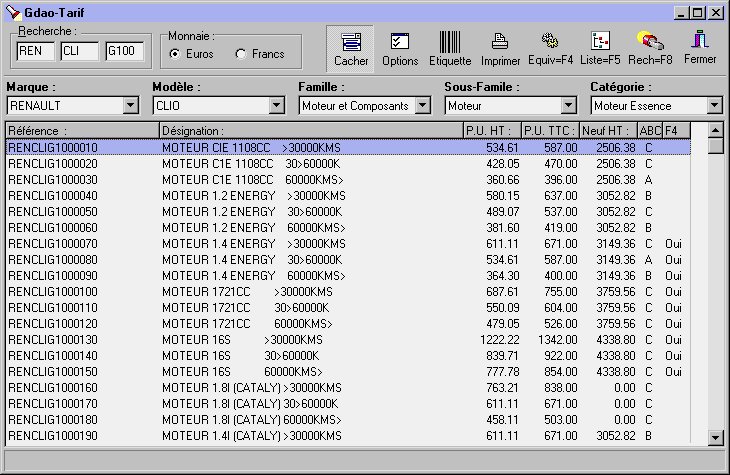Viewport: 730px width, 475px height.
Task: Click the vertical scrollbar thumb
Action: coord(716,146)
